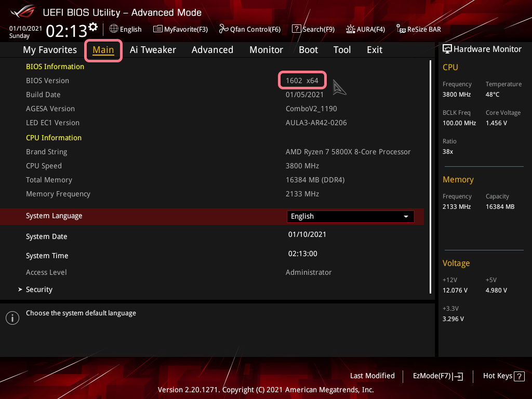Click Access Level Administrator value

pyautogui.click(x=309, y=272)
